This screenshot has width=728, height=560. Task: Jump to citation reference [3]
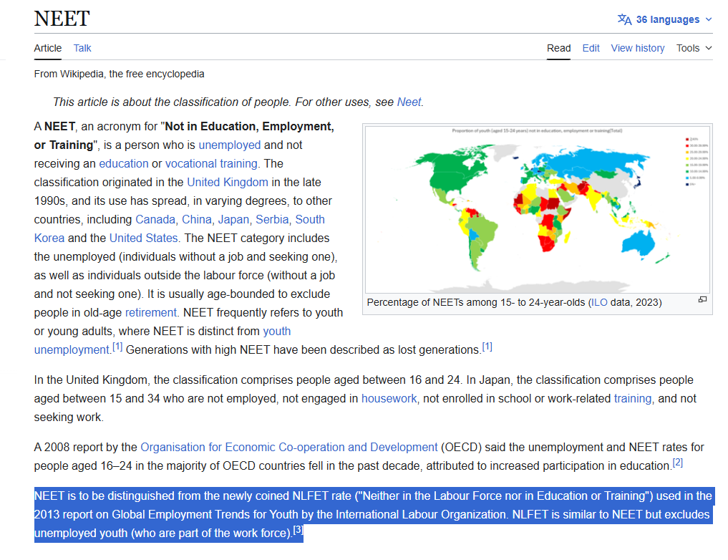point(298,530)
